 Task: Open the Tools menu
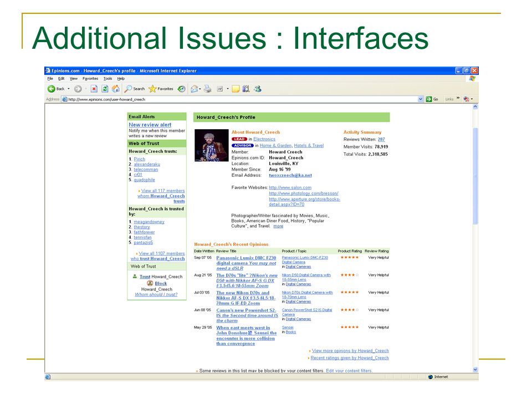108,78
